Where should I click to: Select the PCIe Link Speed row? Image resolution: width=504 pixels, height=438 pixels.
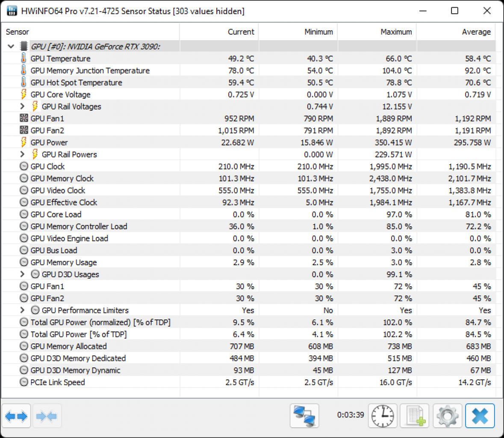click(x=248, y=382)
